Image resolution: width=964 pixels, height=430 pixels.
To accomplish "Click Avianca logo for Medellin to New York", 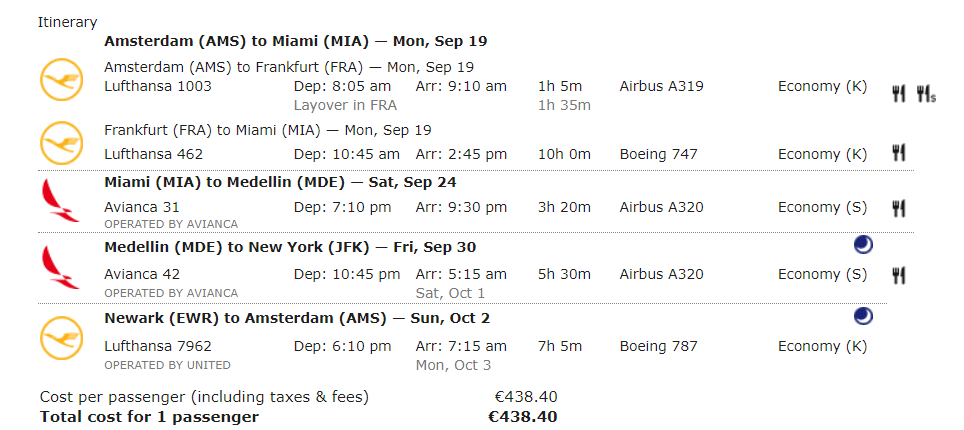I will point(60,267).
